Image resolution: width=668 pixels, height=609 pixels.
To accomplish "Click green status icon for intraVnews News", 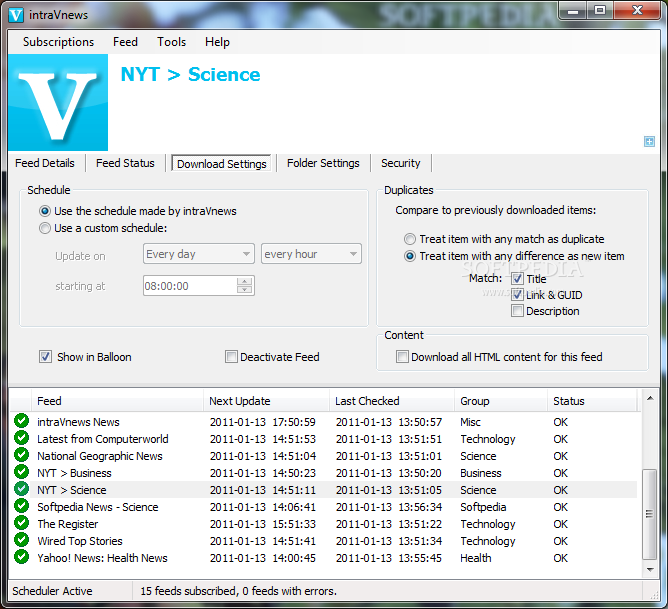I will click(x=21, y=421).
